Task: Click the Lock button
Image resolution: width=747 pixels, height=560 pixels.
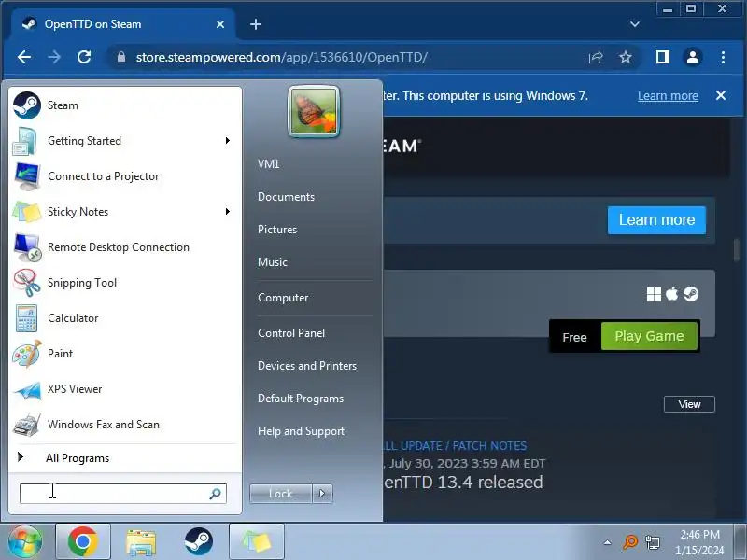Action: click(281, 494)
